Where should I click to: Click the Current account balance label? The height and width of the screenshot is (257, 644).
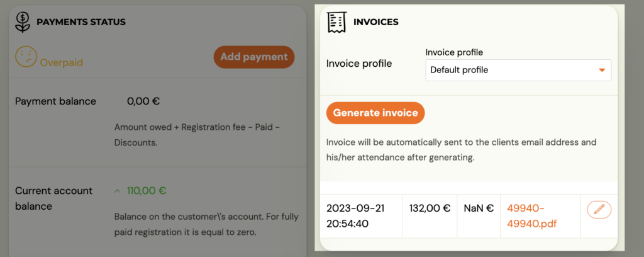coord(54,198)
